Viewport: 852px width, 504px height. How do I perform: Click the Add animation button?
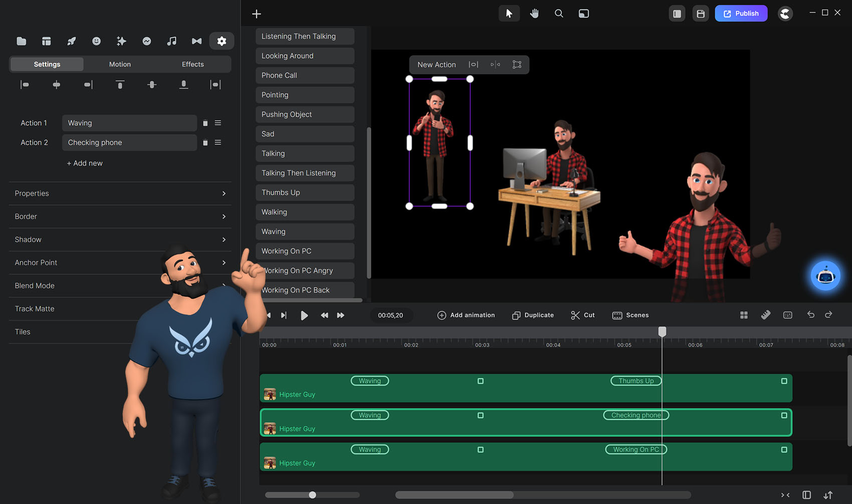pyautogui.click(x=466, y=315)
